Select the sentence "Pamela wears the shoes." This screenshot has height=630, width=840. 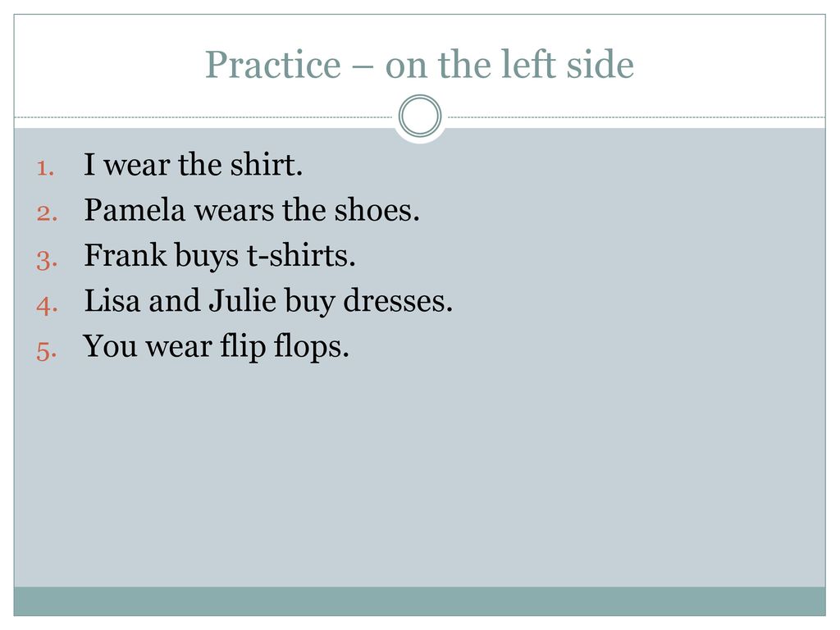(x=252, y=209)
